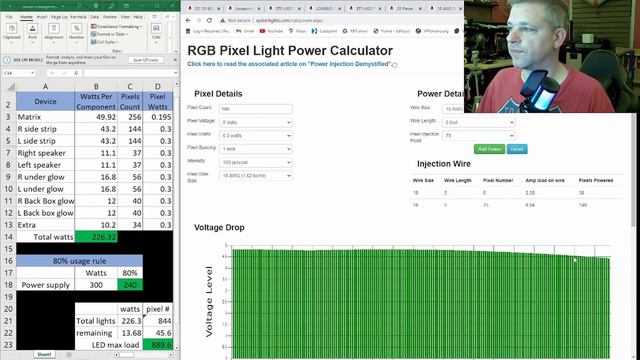The width and height of the screenshot is (640, 360).
Task: Dismiss the Use on Mobile banner
Action: pyautogui.click(x=175, y=60)
